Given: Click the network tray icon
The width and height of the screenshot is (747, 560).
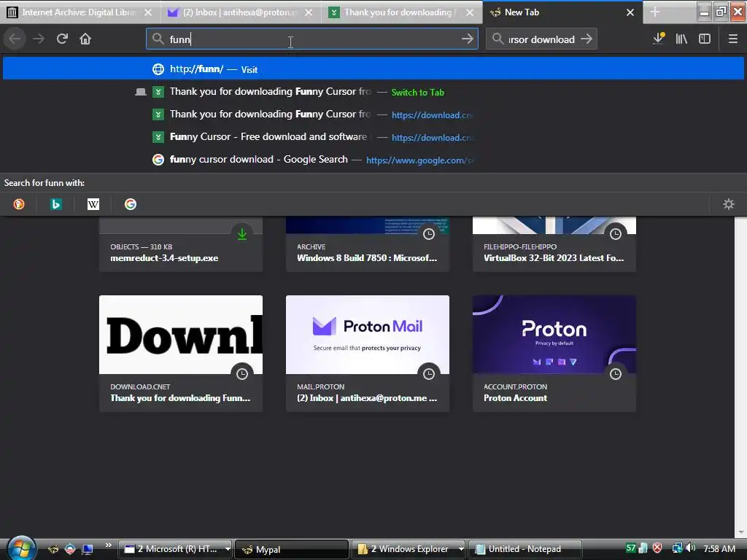Looking at the screenshot, I should click(677, 548).
